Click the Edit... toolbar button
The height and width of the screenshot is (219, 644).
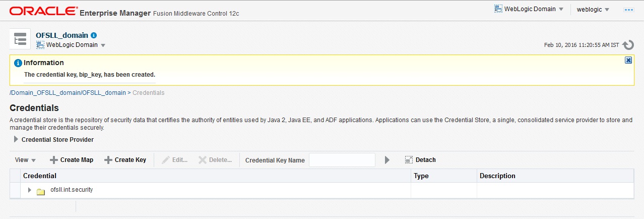(174, 160)
